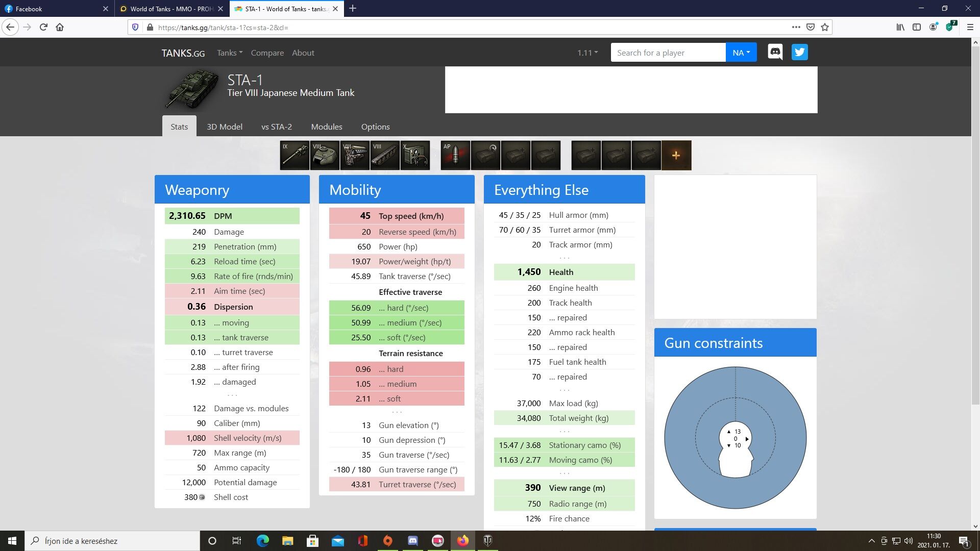Open the Tanks dropdown menu
This screenshot has width=980, height=551.
coord(230,53)
